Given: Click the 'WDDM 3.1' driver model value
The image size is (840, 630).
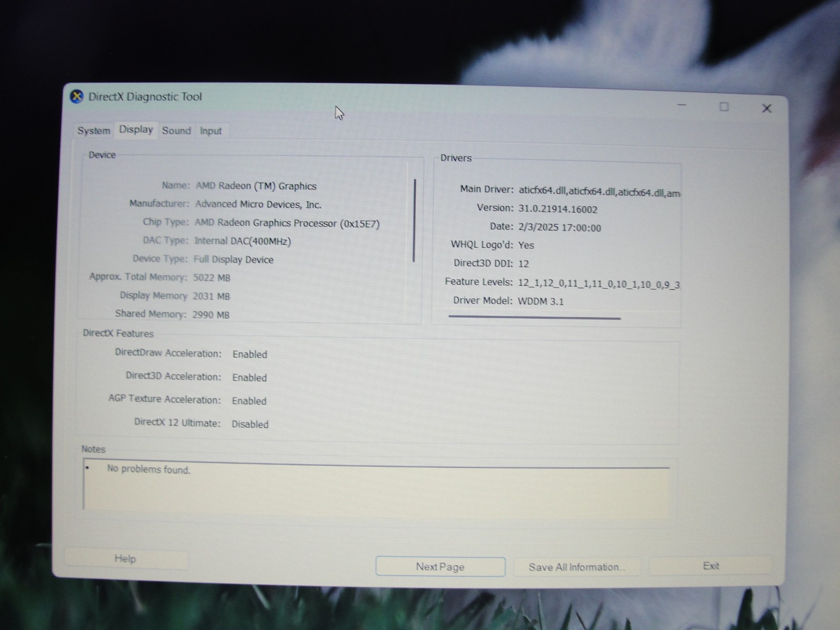Looking at the screenshot, I should (x=541, y=301).
